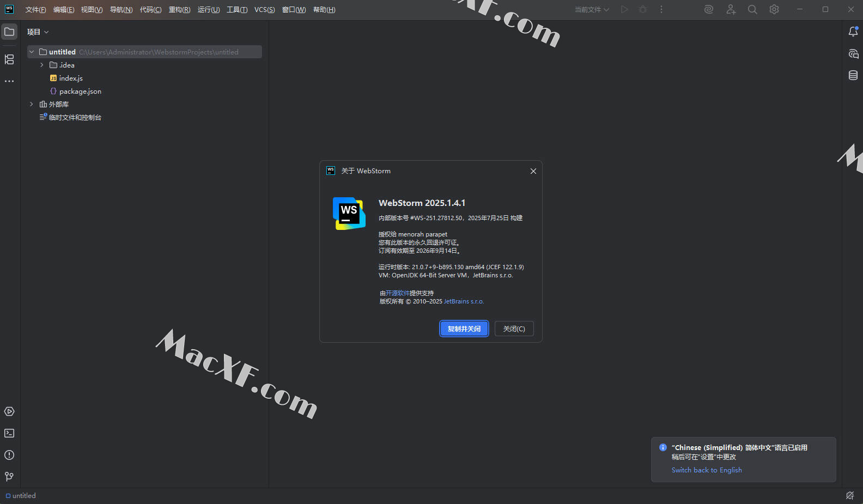
Task: Open IDE settings gear icon
Action: [x=774, y=9]
